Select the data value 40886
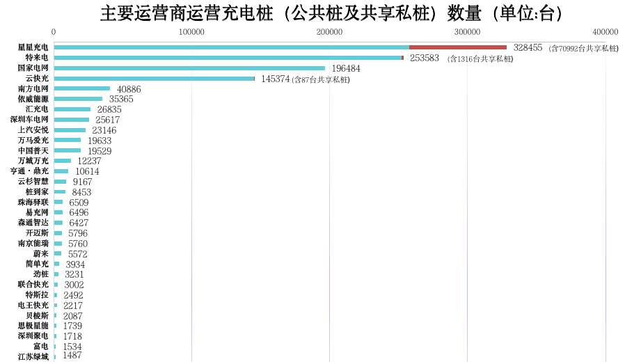This screenshot has width=625, height=364. [x=129, y=89]
